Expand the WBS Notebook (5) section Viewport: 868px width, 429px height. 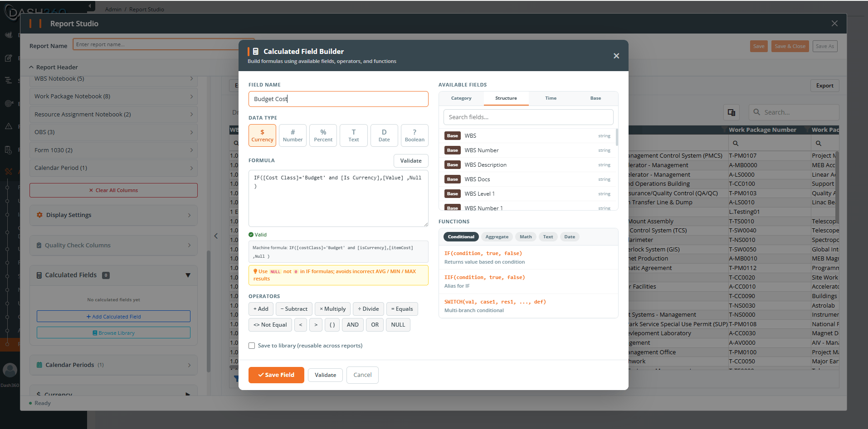(113, 79)
